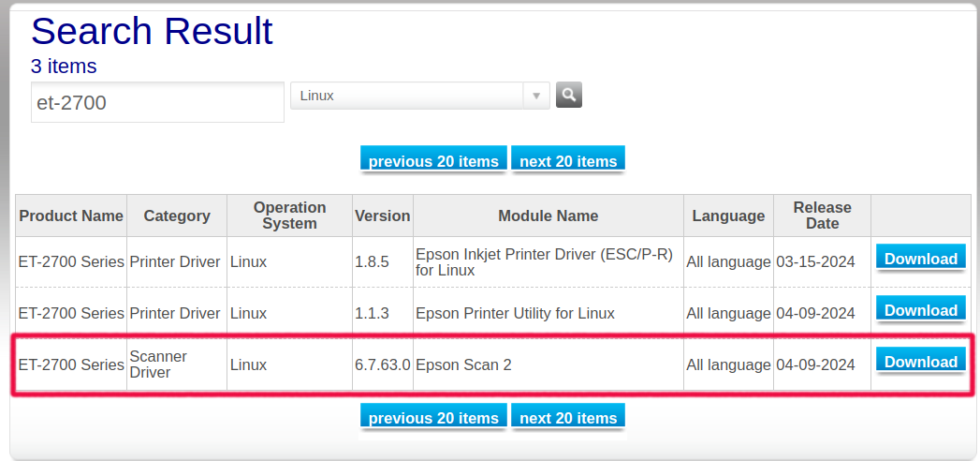Click bottom 'previous 20 items' button

tap(433, 417)
